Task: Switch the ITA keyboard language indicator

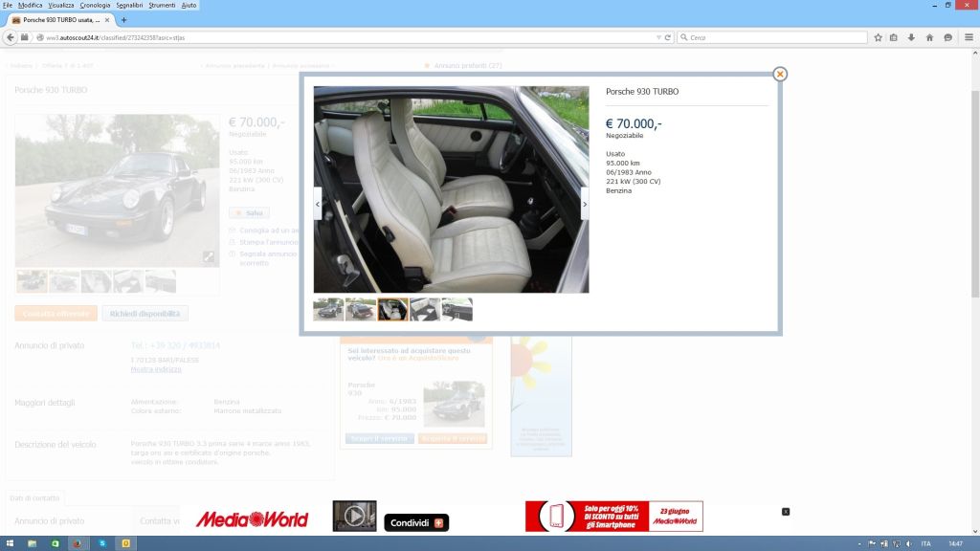Action: click(926, 544)
